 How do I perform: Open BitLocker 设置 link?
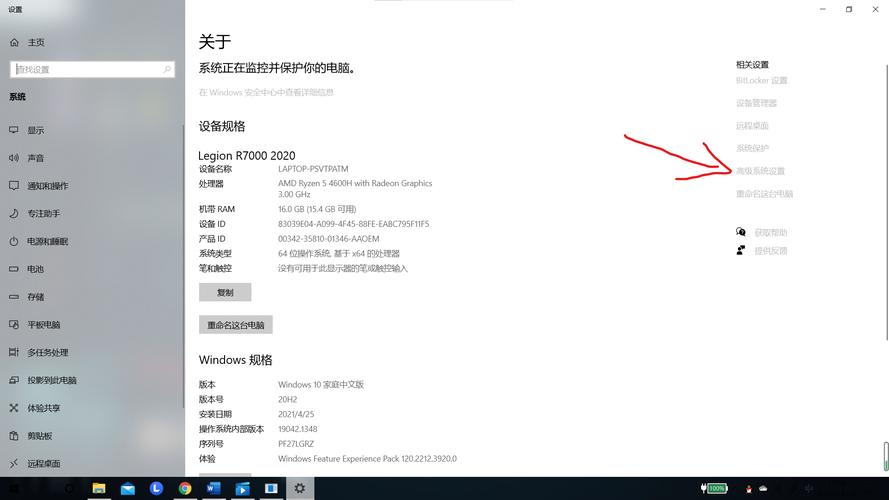coord(761,80)
